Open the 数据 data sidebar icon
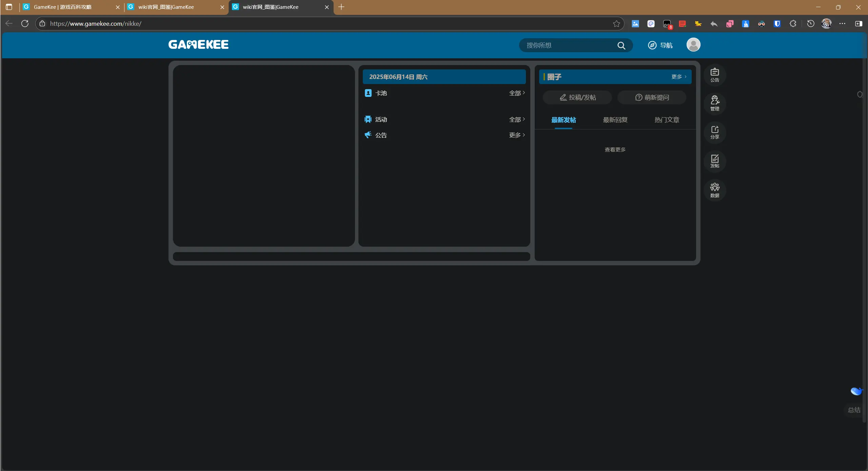This screenshot has height=471, width=868. point(714,190)
